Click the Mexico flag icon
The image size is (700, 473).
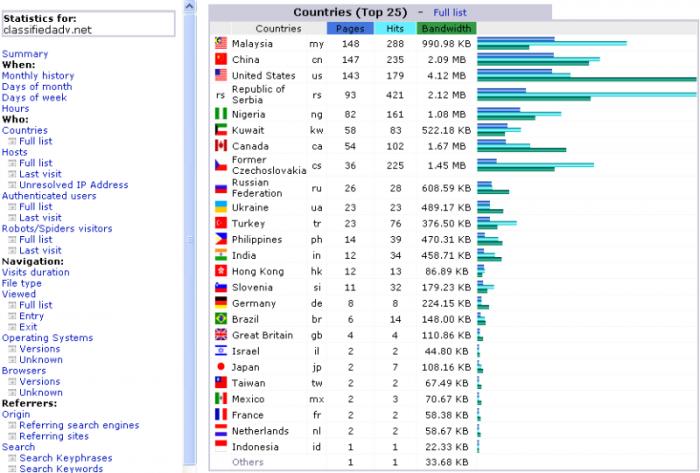[221, 398]
